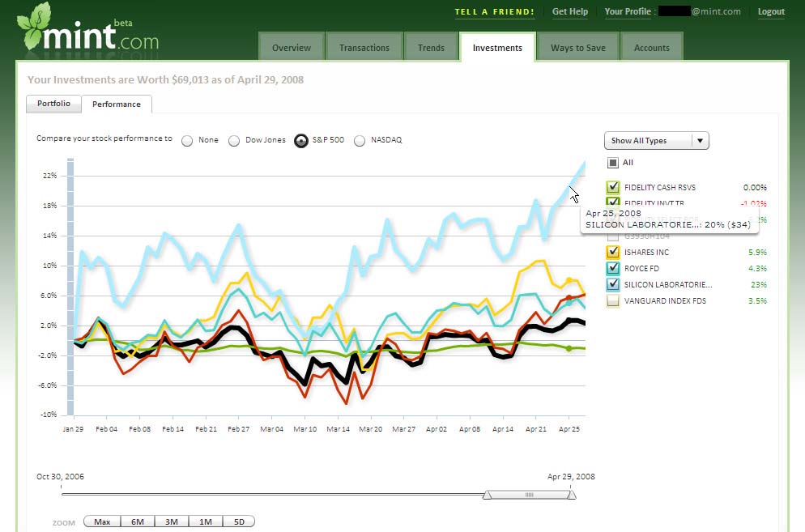The image size is (805, 532).
Task: Hide ISHARES INC from the chart
Action: click(x=613, y=252)
